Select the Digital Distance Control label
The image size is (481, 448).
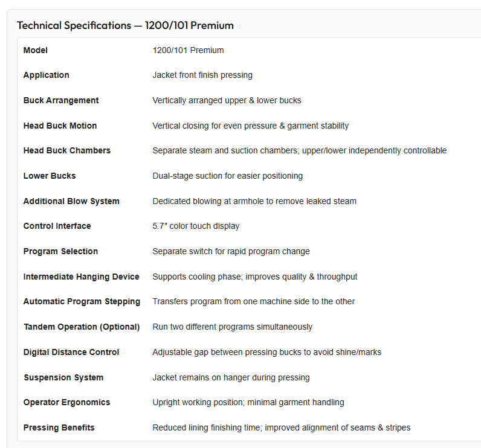71,352
